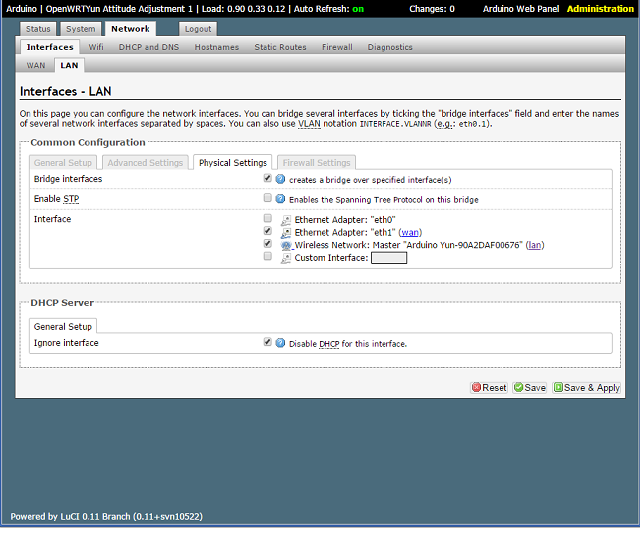Image resolution: width=640 pixels, height=533 pixels.
Task: Select the LAN interface tab
Action: [69, 65]
